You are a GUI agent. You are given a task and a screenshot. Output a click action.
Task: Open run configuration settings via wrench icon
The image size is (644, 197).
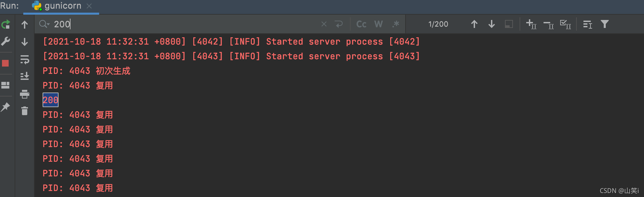point(5,41)
